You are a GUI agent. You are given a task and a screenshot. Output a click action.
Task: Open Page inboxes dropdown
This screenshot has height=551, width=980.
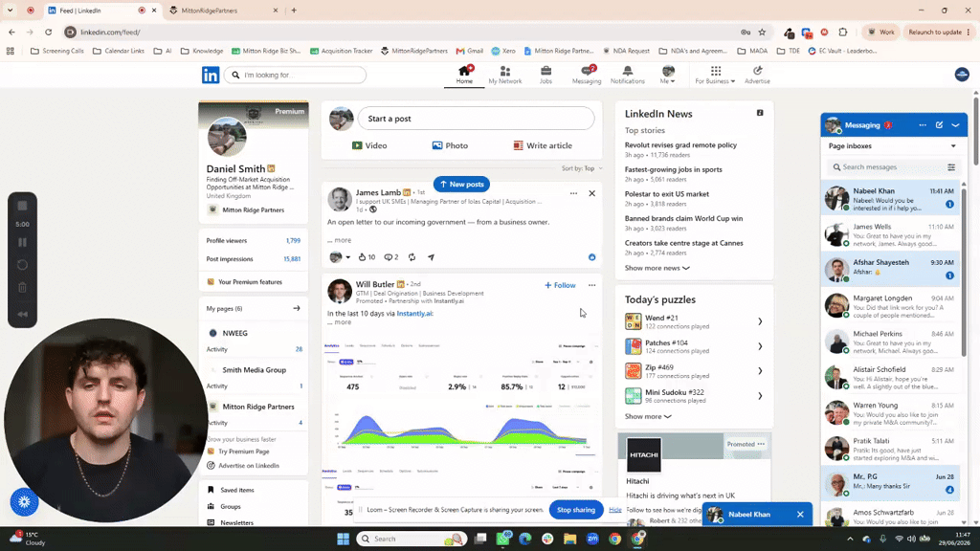click(x=892, y=146)
